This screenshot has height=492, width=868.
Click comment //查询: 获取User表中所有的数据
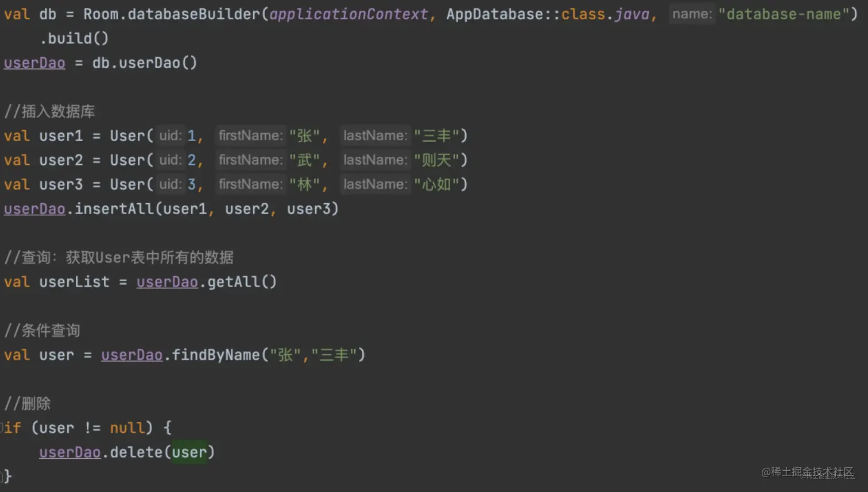119,257
